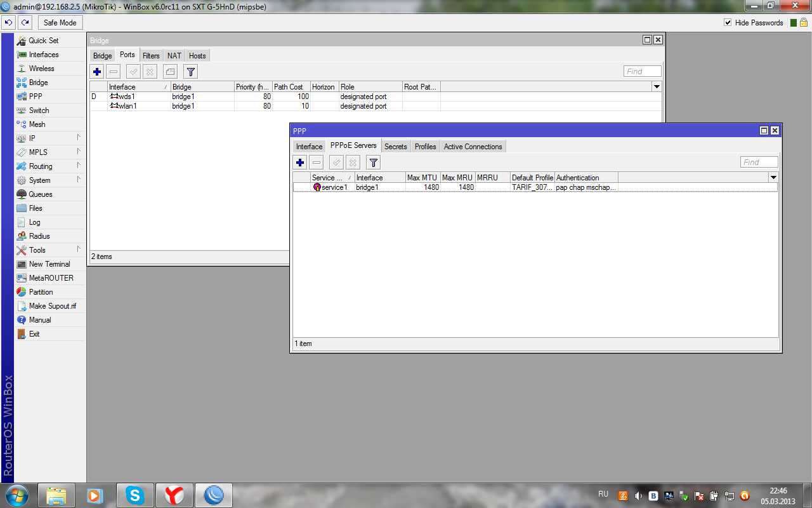The width and height of the screenshot is (812, 508).
Task: Expand the System submenu in sidebar
Action: [49, 180]
